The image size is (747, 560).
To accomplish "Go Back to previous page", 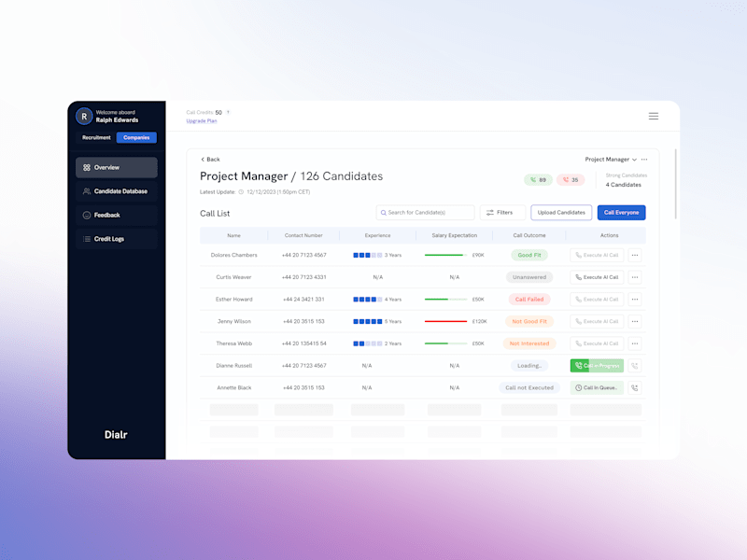I will [210, 160].
